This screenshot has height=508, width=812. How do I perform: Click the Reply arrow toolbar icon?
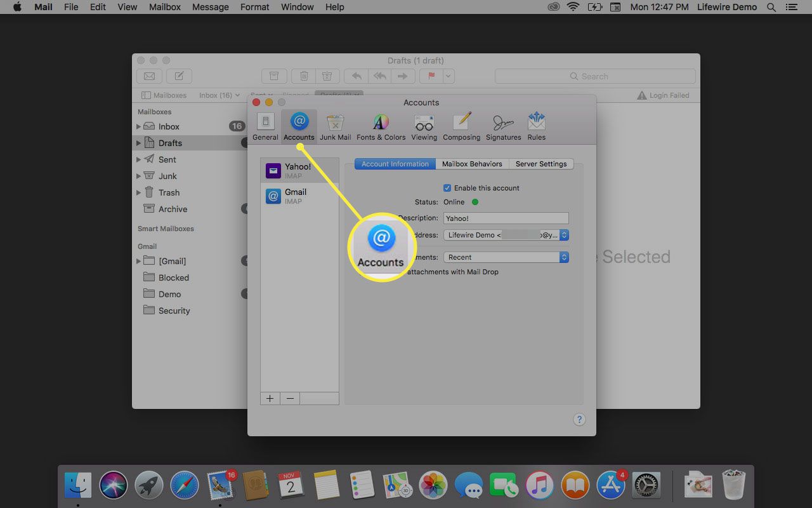point(357,76)
